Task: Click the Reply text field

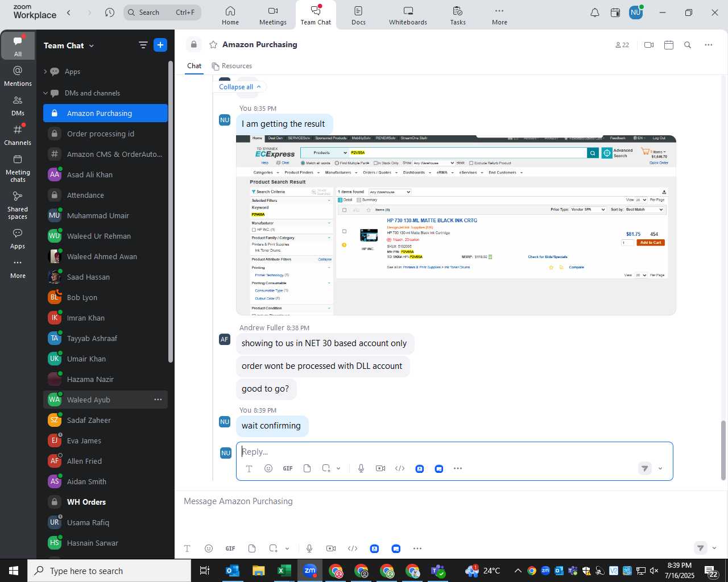Action: 454,452
